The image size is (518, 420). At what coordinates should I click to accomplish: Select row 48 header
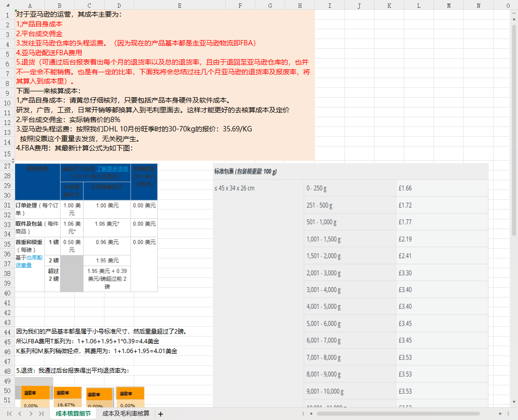point(7,371)
